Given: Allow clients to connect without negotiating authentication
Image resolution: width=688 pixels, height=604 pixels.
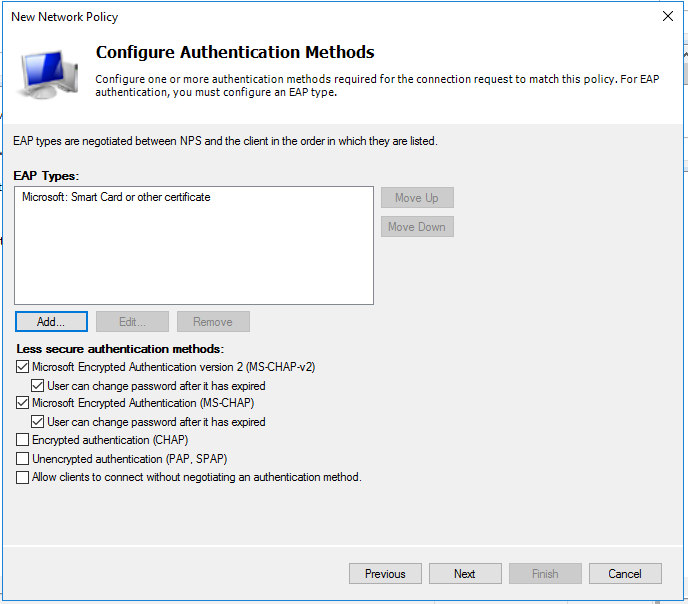Looking at the screenshot, I should point(22,477).
